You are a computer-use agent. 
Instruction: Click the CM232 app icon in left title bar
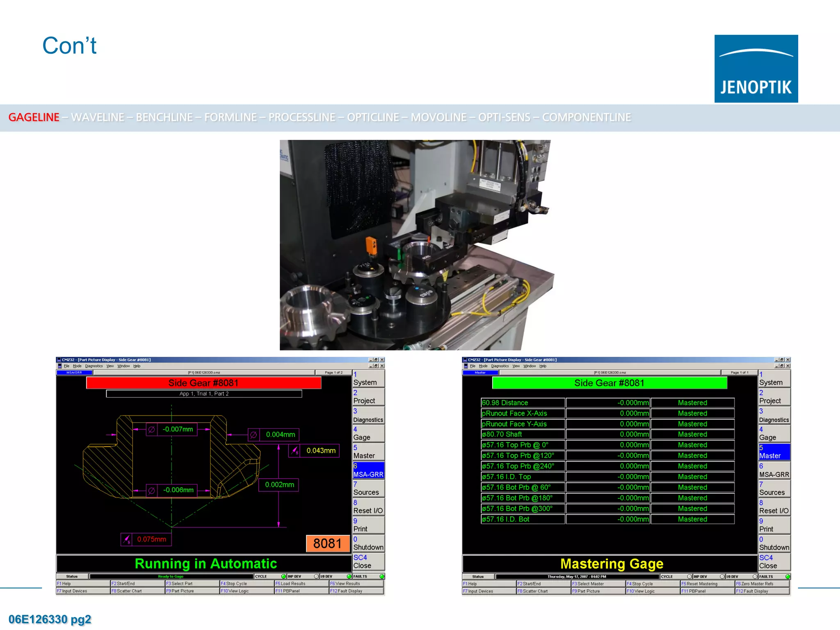(x=59, y=360)
